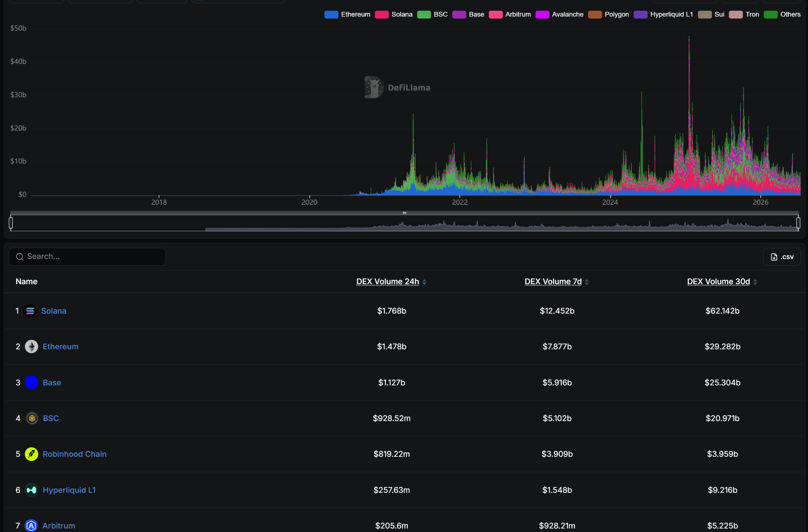808x532 pixels.
Task: Click Arbitrum's 24h volume $205.6m
Action: [x=391, y=526]
